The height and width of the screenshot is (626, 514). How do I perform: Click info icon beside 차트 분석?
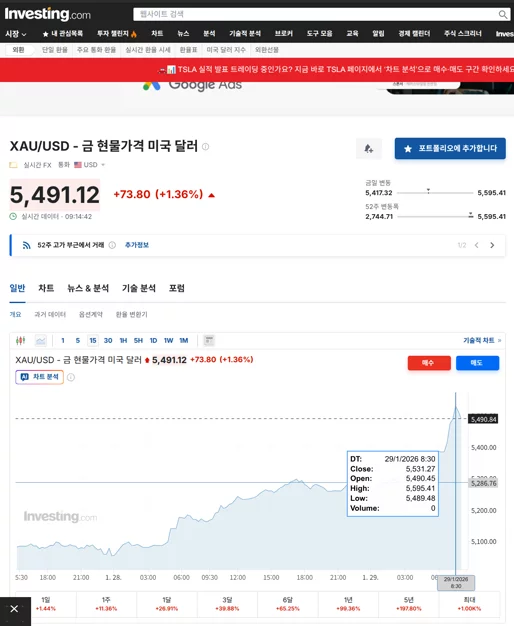(x=71, y=377)
